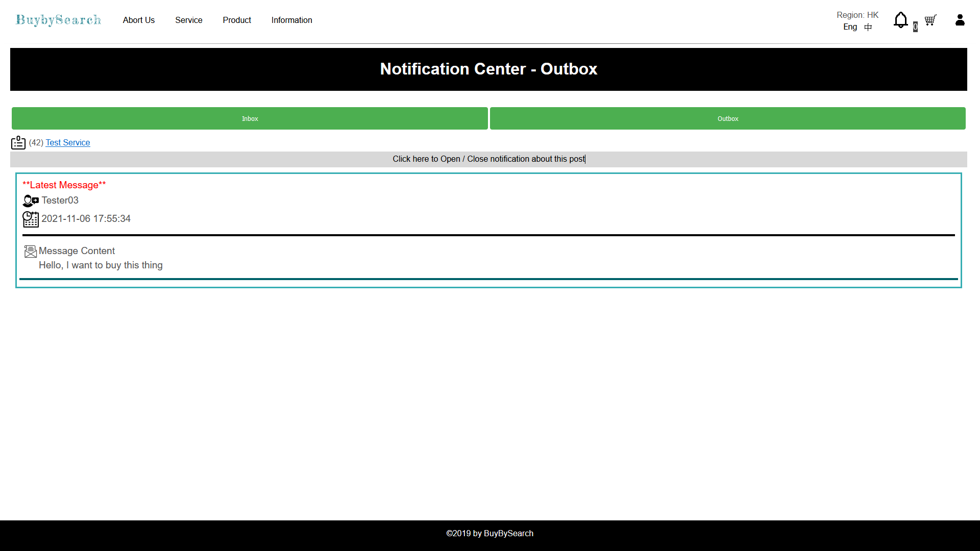The image size is (980, 551).
Task: Open the Abort Us menu item
Action: 138,20
